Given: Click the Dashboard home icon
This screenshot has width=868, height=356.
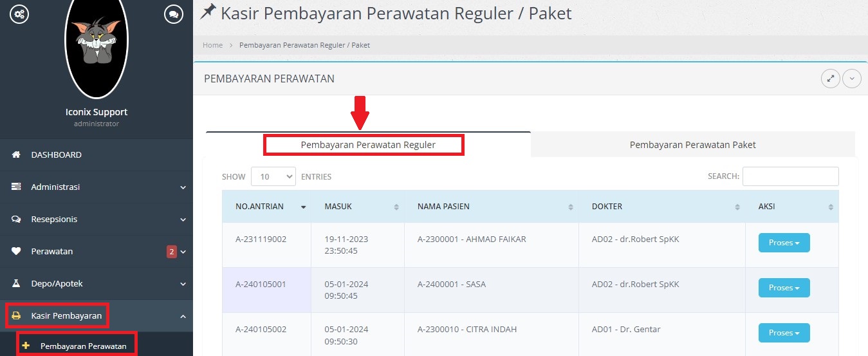Looking at the screenshot, I should (17, 155).
